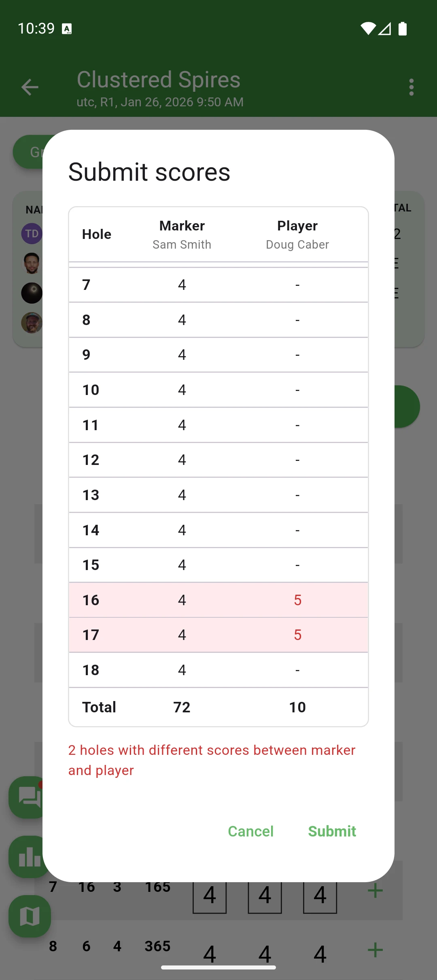
Task: Tap the Clustered Spires title
Action: point(159,79)
